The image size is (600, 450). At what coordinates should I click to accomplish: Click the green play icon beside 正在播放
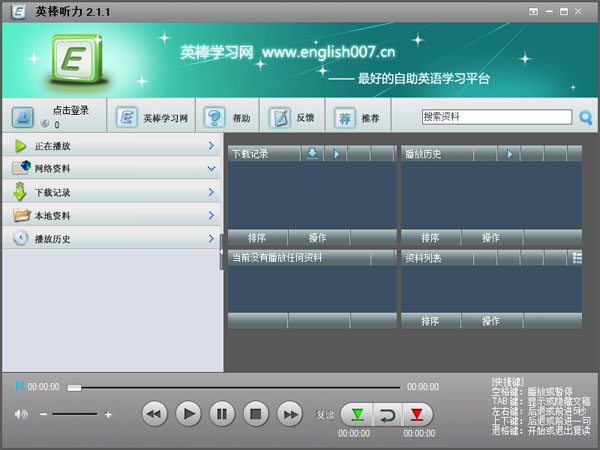[20, 146]
